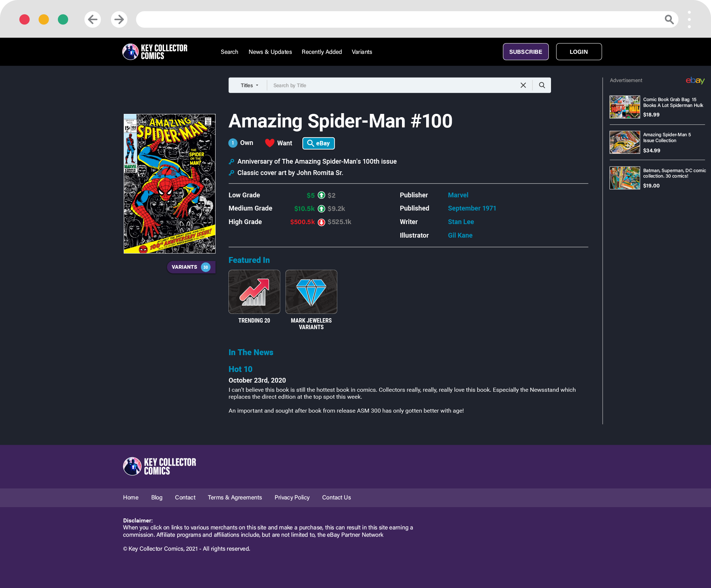711x588 pixels.
Task: Open the browser three-dot menu
Action: pyautogui.click(x=689, y=19)
